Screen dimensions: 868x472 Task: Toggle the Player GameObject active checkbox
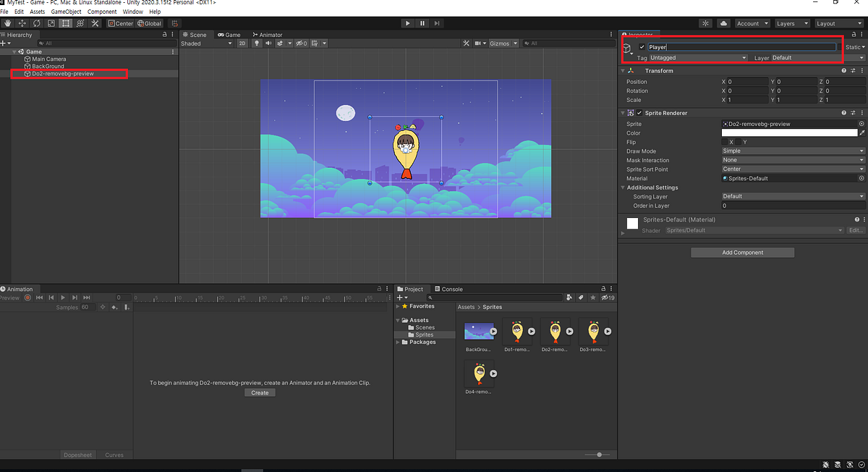[x=641, y=46]
